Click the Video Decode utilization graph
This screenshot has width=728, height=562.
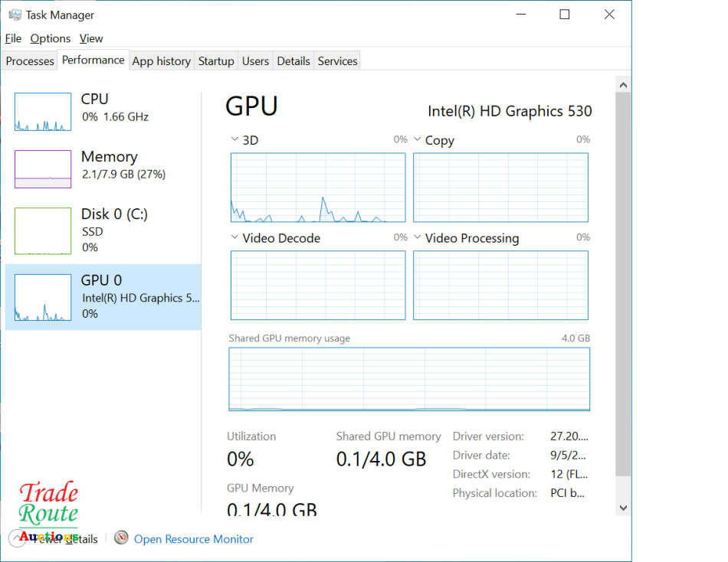point(317,285)
